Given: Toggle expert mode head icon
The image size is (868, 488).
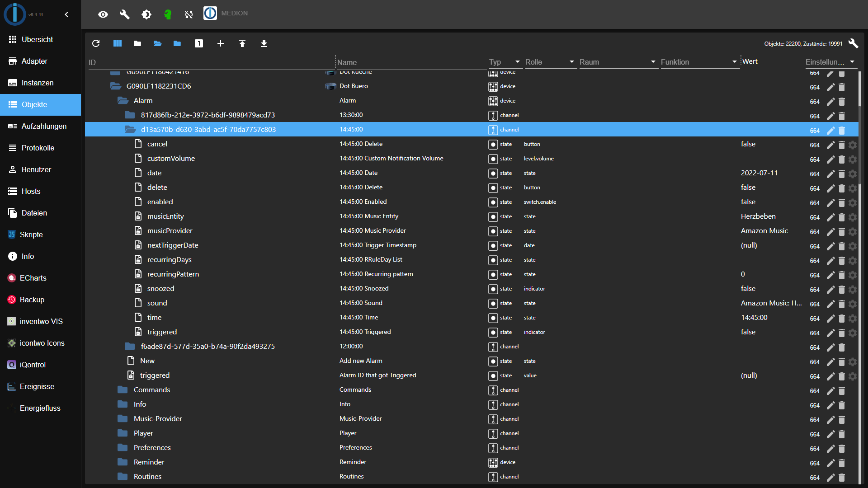Looking at the screenshot, I should pyautogui.click(x=168, y=14).
